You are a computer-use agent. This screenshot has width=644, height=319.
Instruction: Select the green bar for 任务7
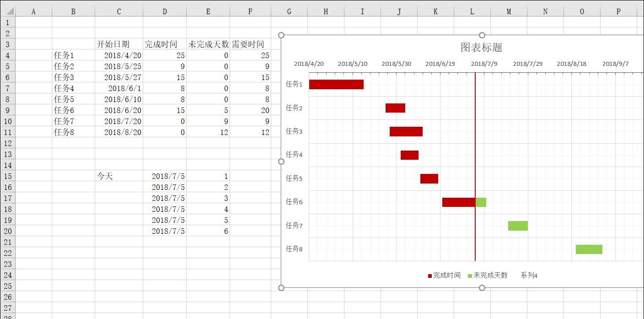[x=518, y=226]
